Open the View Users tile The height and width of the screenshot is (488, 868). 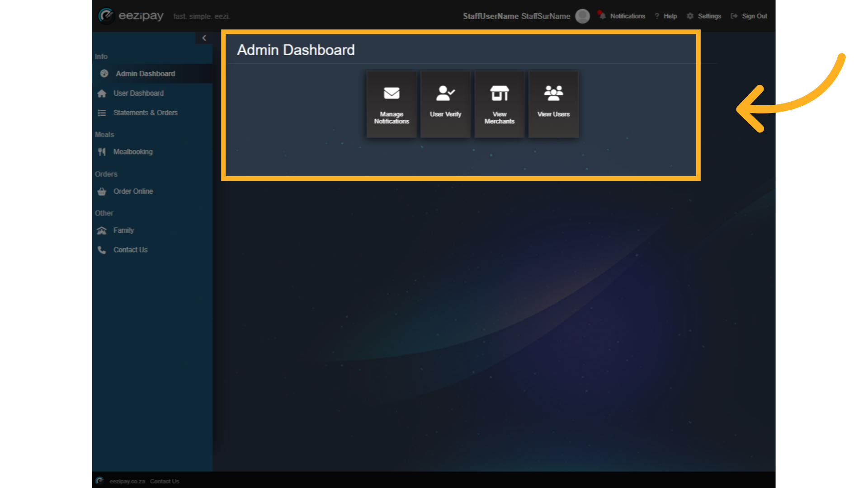[553, 104]
